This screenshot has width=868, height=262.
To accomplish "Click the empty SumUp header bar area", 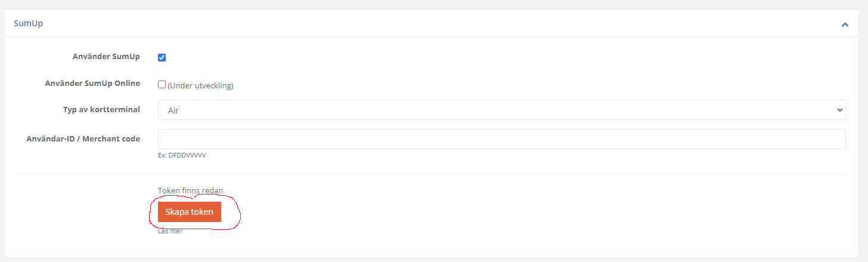I will click(x=417, y=24).
